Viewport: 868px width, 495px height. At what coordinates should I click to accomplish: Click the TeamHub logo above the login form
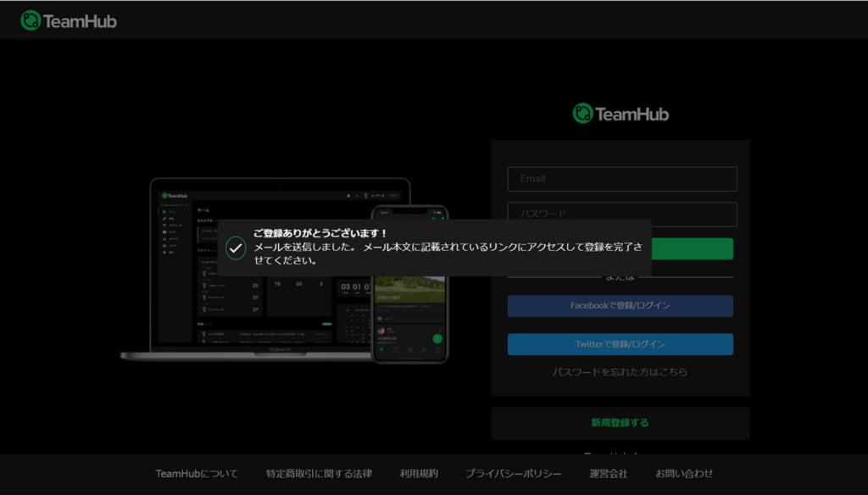(x=620, y=114)
